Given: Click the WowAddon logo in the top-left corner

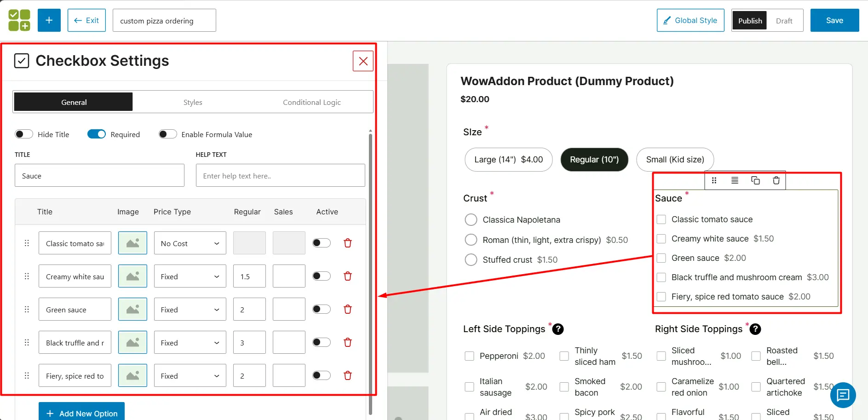Looking at the screenshot, I should (19, 20).
